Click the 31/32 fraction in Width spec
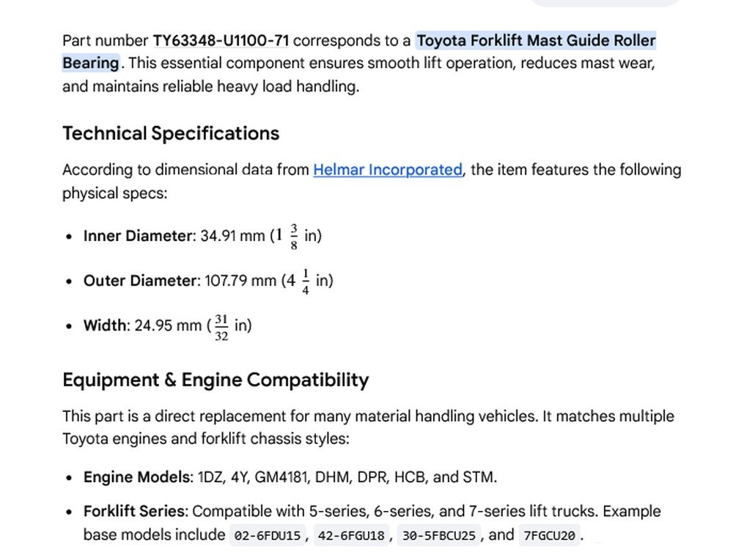 [x=221, y=328]
